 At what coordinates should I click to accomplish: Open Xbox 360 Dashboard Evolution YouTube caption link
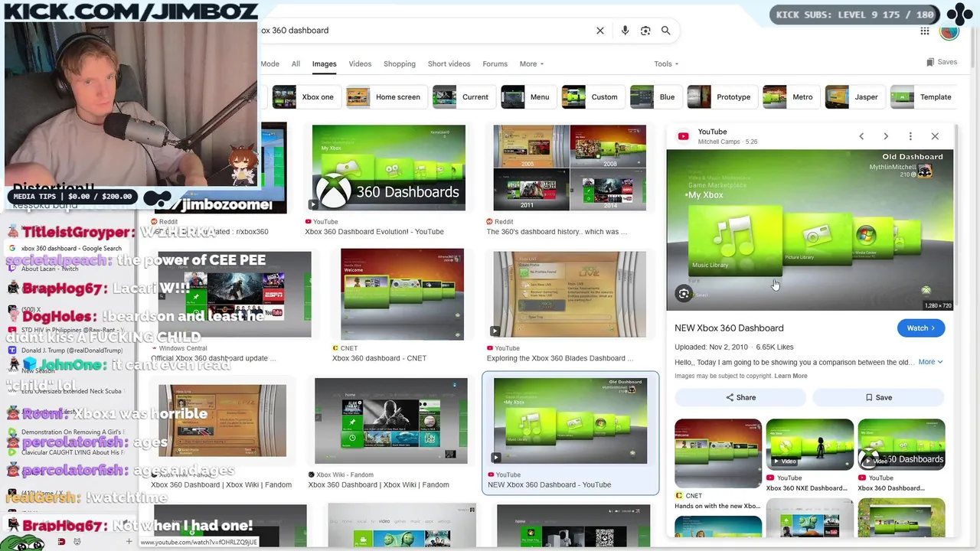click(x=374, y=232)
